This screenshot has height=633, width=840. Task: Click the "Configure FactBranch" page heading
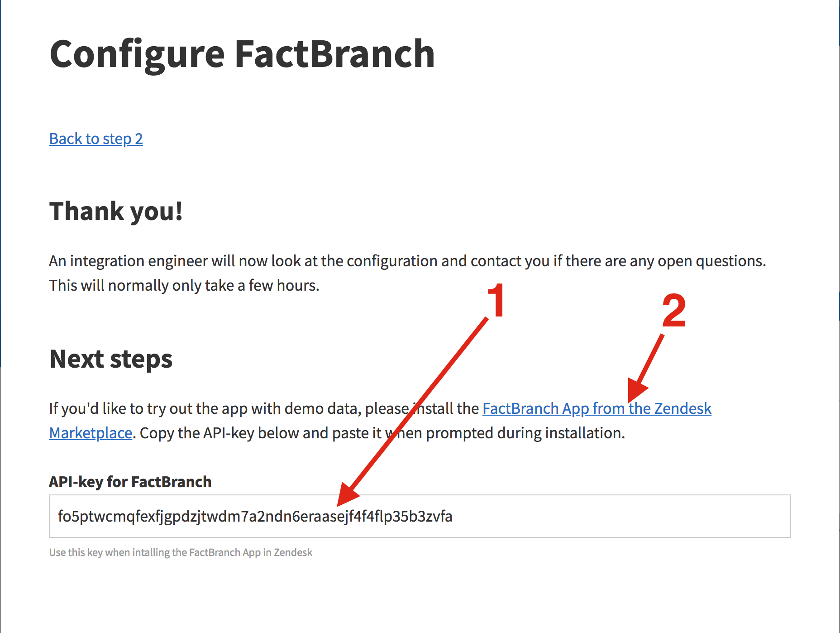point(242,54)
